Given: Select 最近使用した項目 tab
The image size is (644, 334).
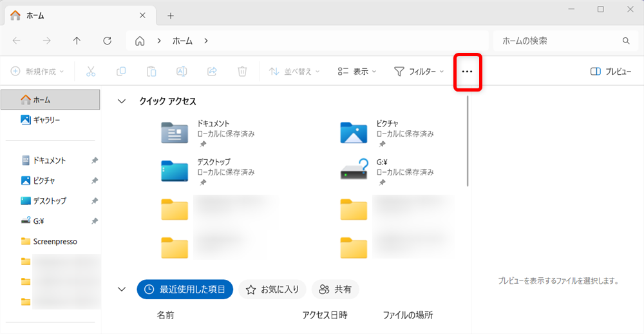Looking at the screenshot, I should pos(185,289).
